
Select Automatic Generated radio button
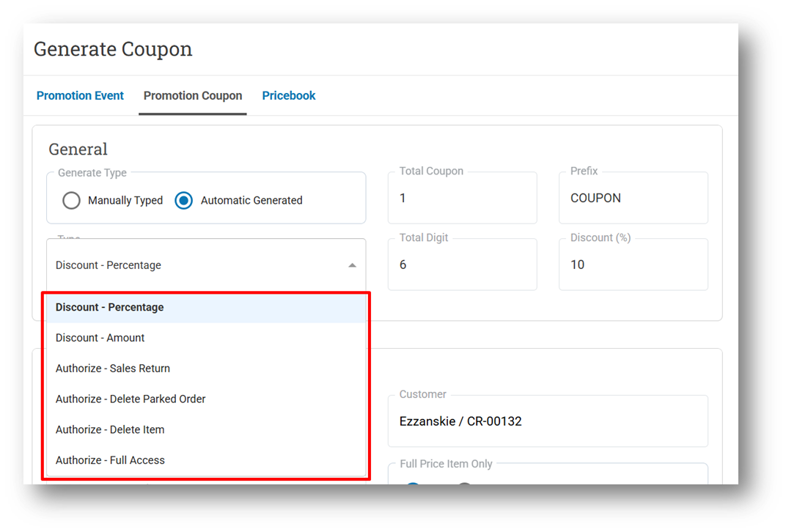click(x=184, y=200)
